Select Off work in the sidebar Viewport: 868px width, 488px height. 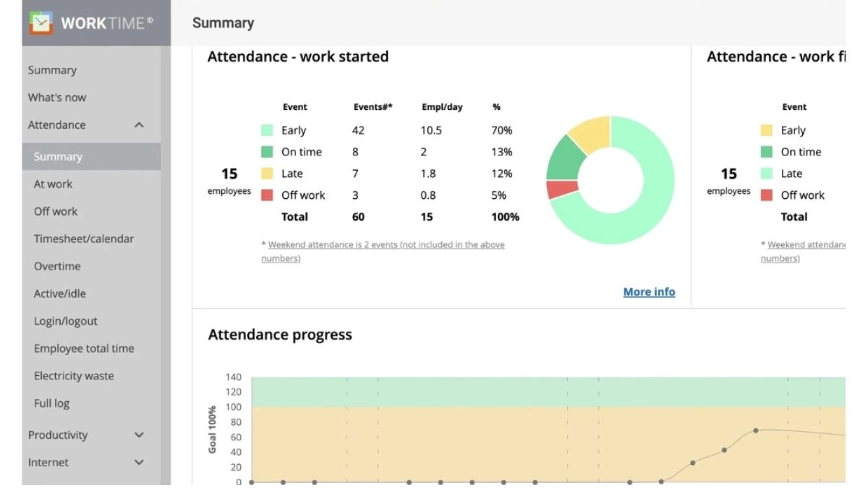56,212
